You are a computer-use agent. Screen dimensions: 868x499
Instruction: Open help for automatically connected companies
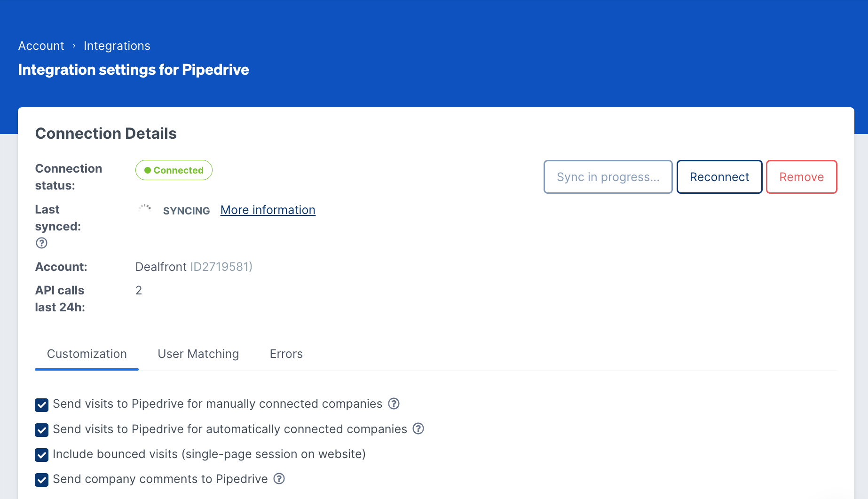(418, 428)
